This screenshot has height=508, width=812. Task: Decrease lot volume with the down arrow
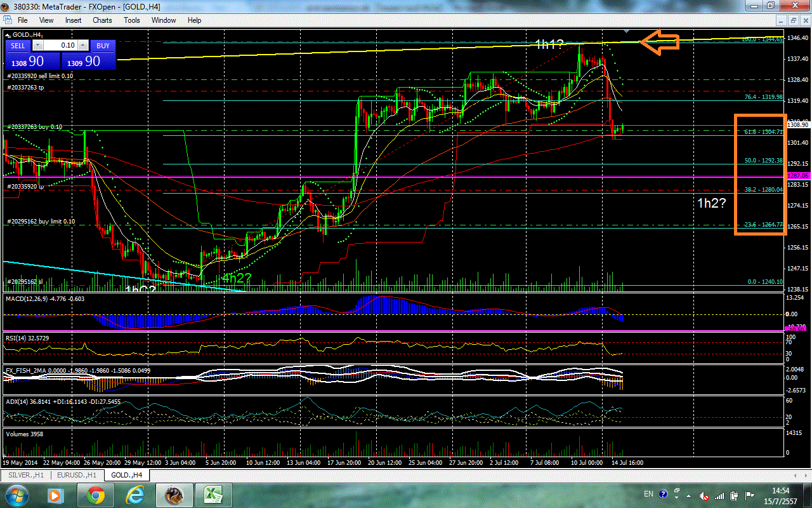coord(37,46)
